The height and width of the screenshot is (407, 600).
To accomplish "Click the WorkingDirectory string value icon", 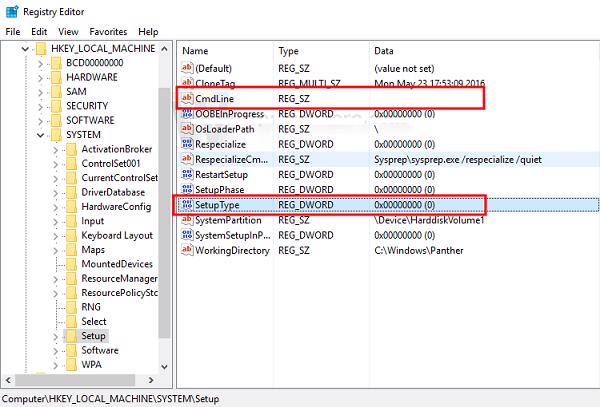I will point(187,250).
